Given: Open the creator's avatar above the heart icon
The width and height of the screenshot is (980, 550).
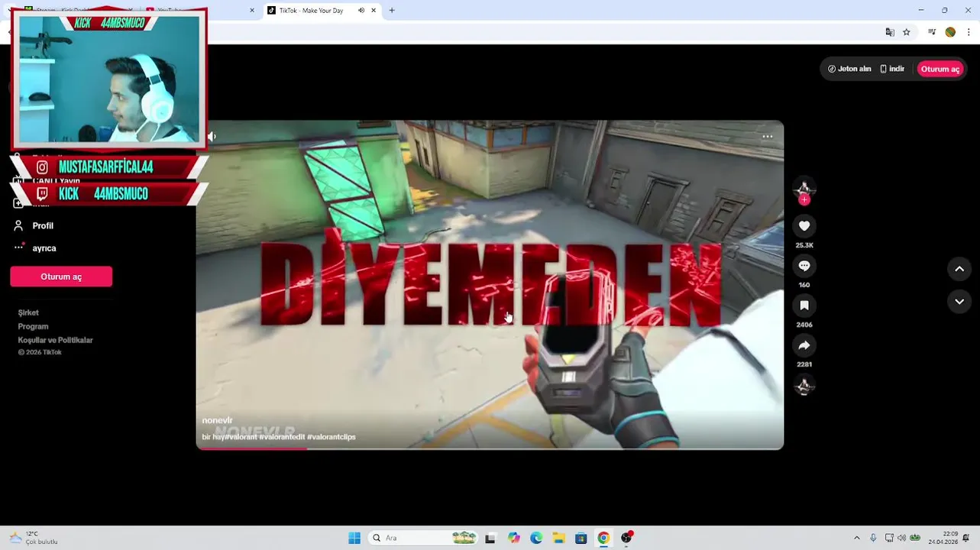Looking at the screenshot, I should coord(804,187).
